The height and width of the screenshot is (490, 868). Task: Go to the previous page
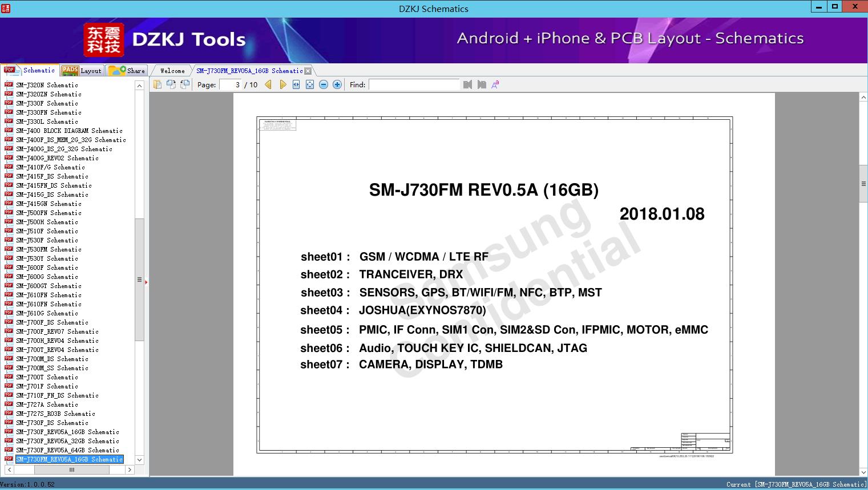(x=268, y=84)
